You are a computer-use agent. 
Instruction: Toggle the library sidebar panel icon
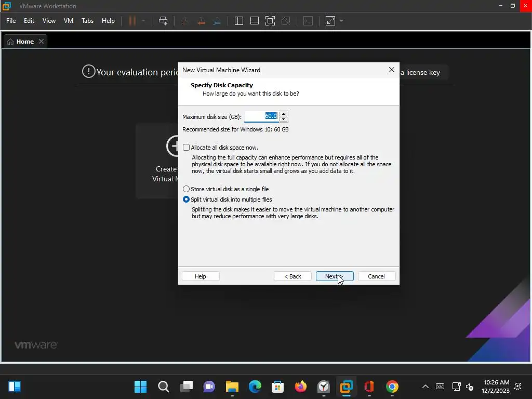click(239, 21)
